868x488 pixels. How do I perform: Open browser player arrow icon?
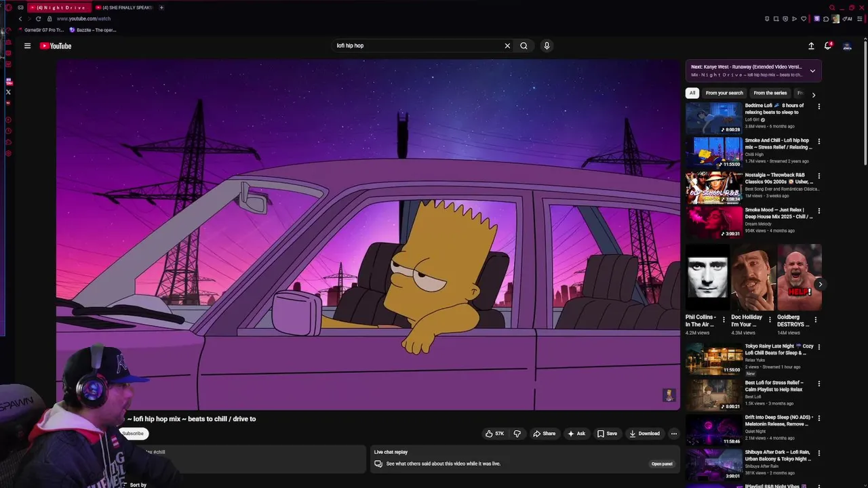794,19
